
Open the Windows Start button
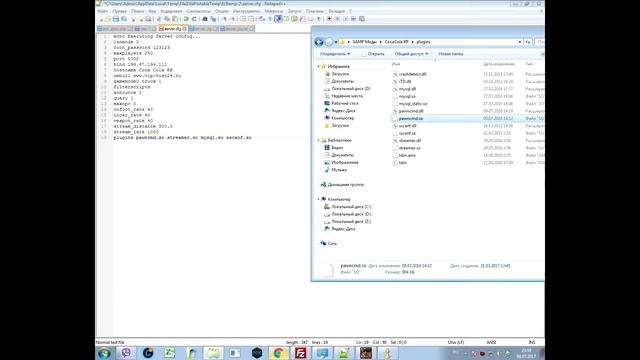pyautogui.click(x=104, y=353)
